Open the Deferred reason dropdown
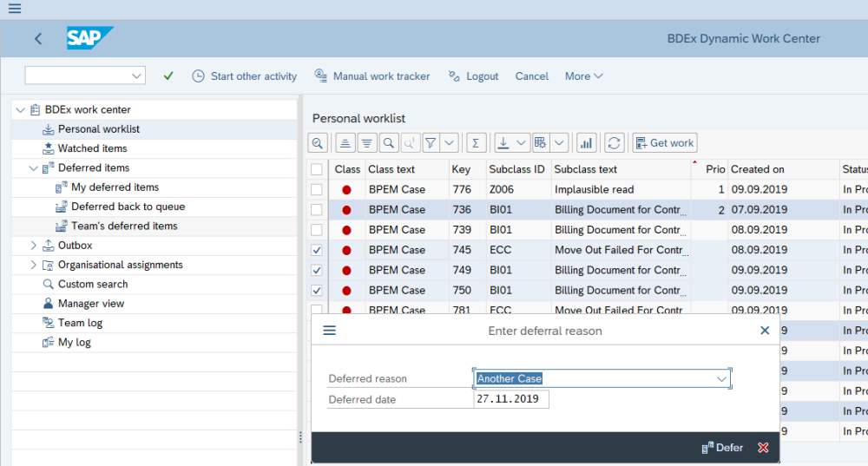 coord(721,379)
